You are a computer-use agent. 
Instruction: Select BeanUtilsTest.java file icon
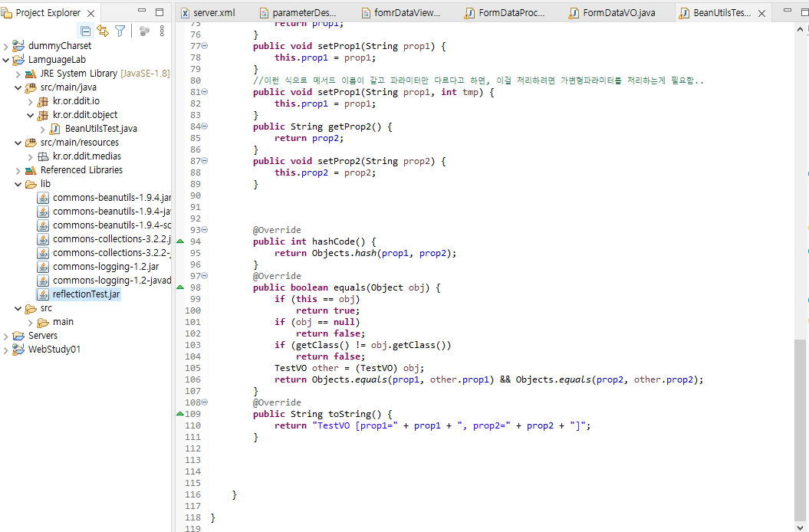point(55,129)
